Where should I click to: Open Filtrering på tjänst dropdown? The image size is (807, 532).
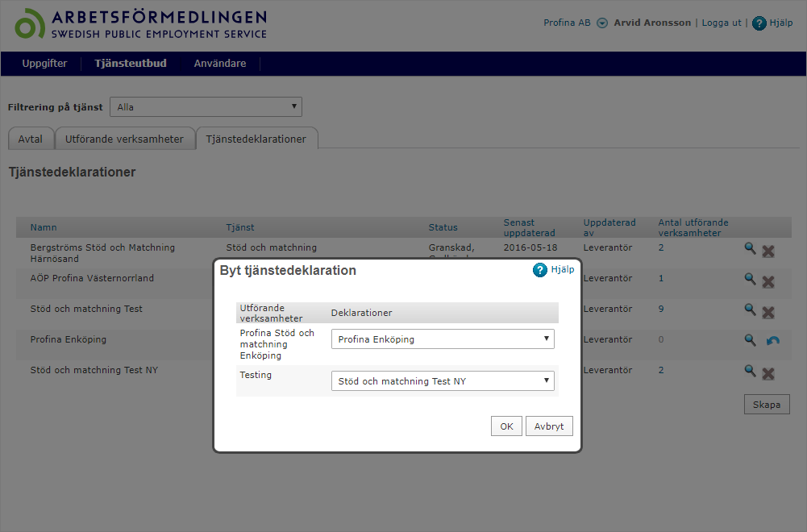pyautogui.click(x=206, y=106)
